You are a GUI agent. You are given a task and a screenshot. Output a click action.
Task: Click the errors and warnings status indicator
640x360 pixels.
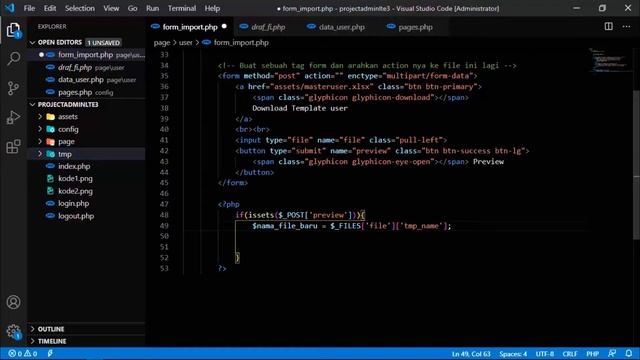pyautogui.click(x=22, y=353)
